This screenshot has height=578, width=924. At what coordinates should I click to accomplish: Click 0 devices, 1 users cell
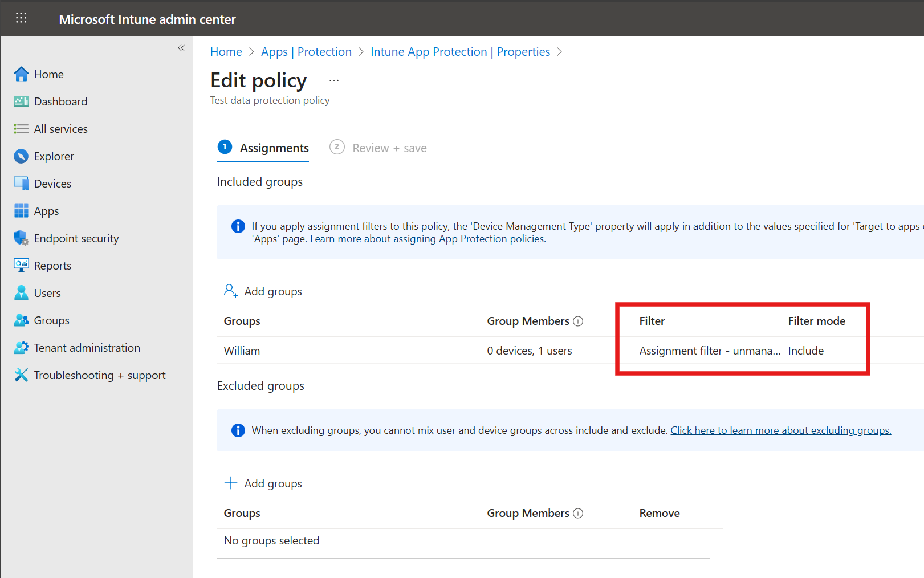coord(529,351)
